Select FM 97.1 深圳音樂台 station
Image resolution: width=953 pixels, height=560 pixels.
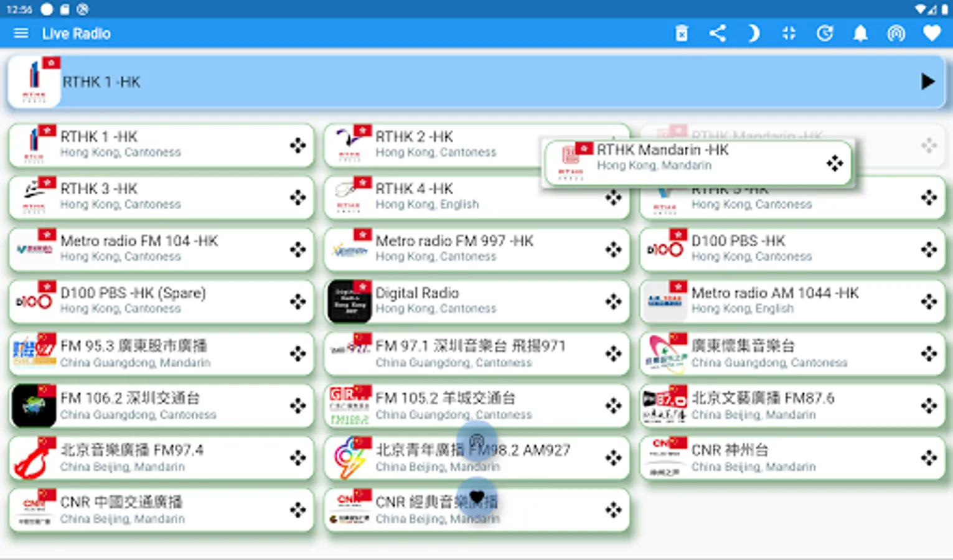click(x=477, y=354)
